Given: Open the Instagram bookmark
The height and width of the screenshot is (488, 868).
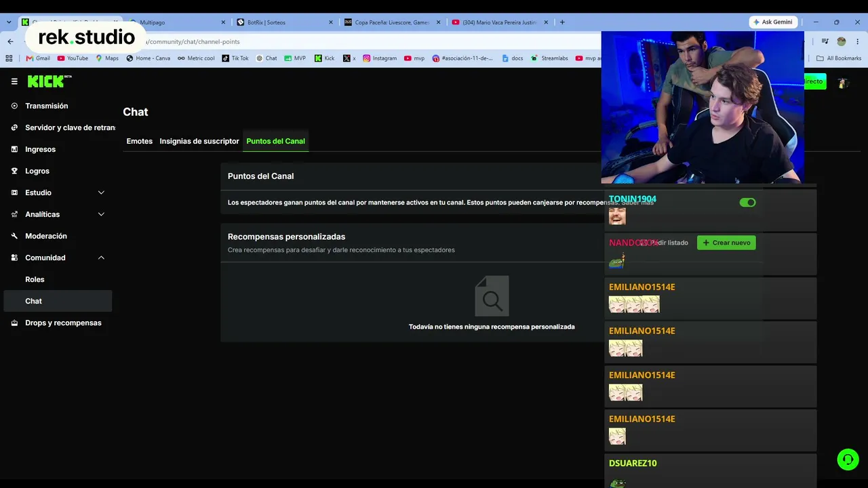Looking at the screenshot, I should tap(380, 58).
